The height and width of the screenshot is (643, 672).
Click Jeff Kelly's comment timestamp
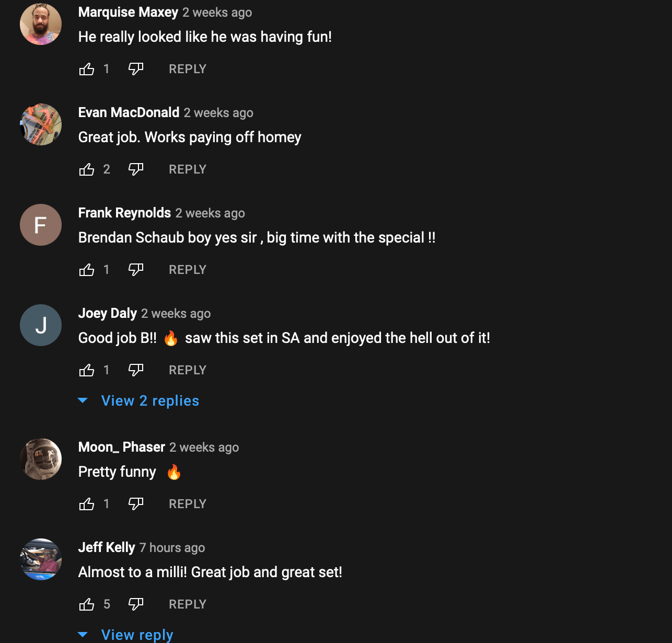pyautogui.click(x=172, y=548)
